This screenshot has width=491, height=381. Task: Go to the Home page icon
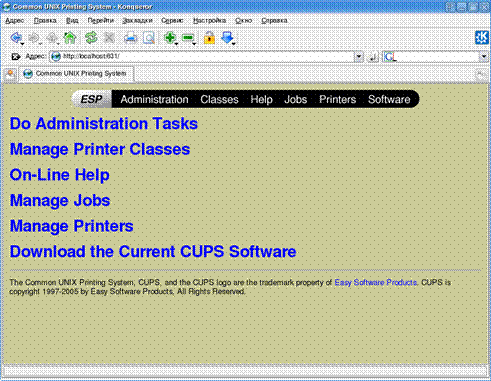[x=70, y=38]
